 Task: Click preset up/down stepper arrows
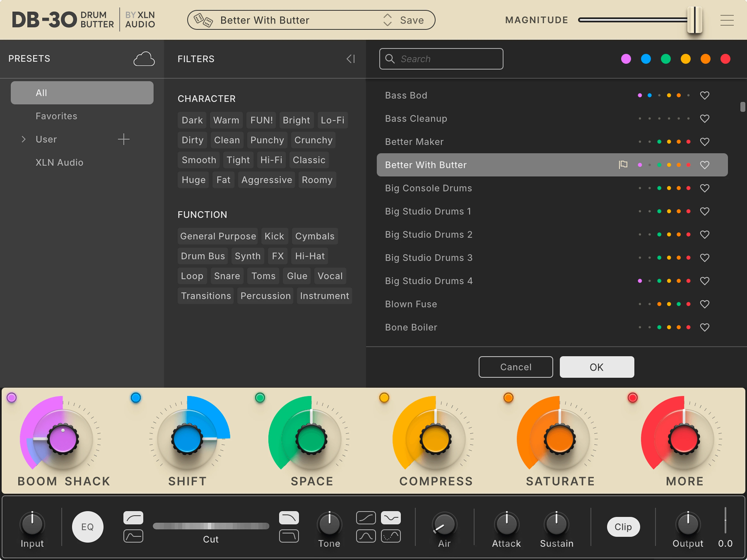(x=387, y=20)
